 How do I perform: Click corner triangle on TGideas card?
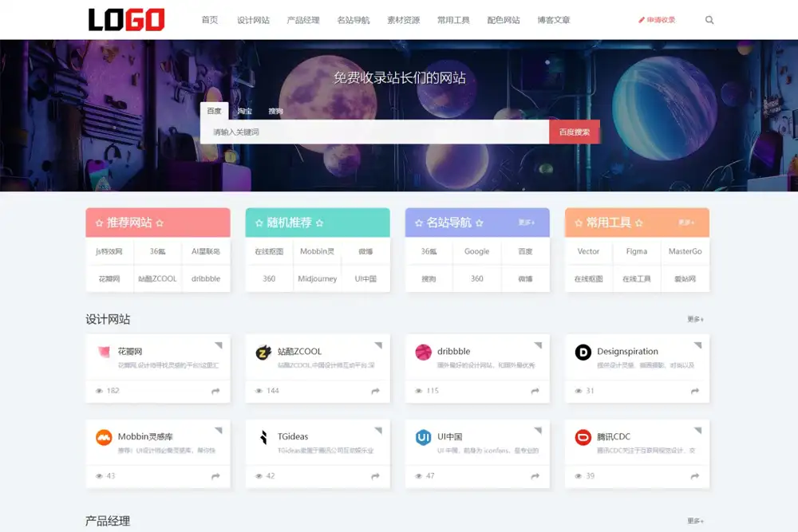pyautogui.click(x=378, y=430)
